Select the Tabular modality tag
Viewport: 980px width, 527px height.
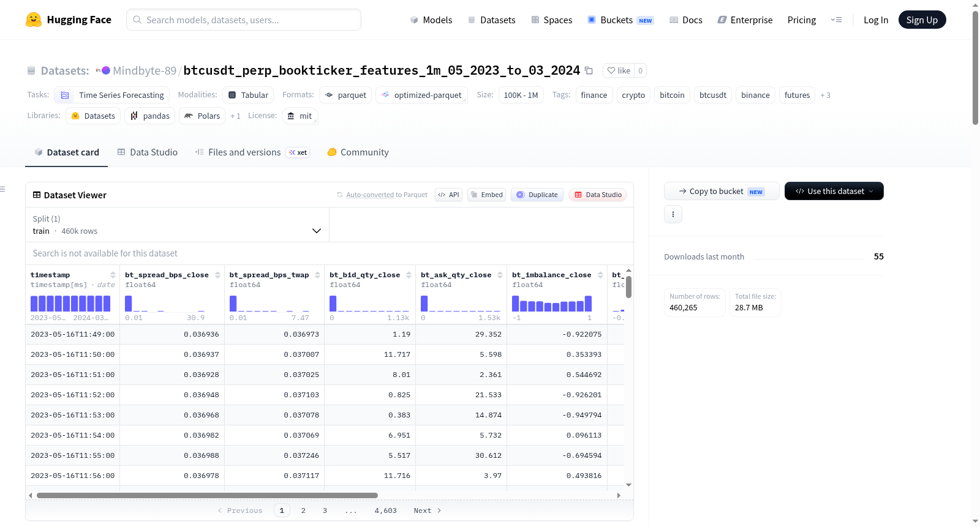coord(249,95)
